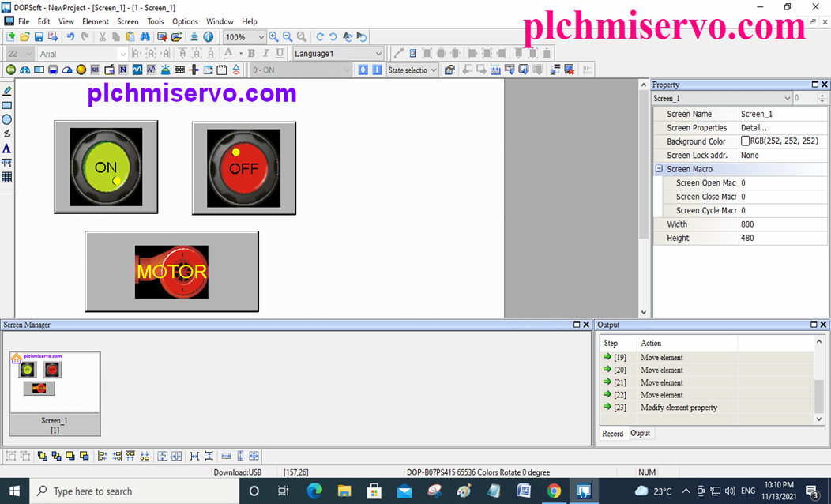Click the Bring to front layer icon
Viewport: 831px width, 504px height.
coord(43,456)
